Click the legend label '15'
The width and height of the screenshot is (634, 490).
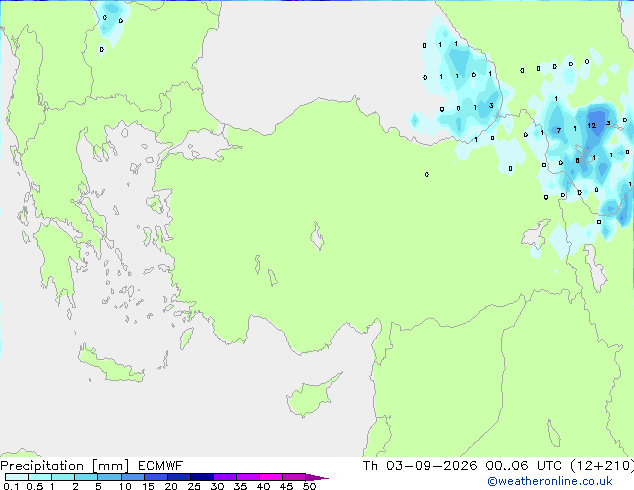[148, 486]
